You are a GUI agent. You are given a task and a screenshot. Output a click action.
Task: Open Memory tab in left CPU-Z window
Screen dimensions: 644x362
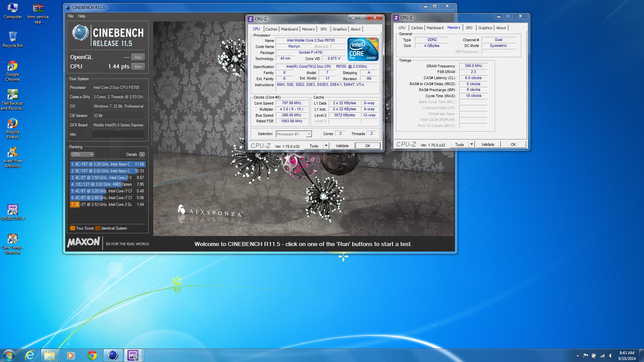(x=308, y=29)
